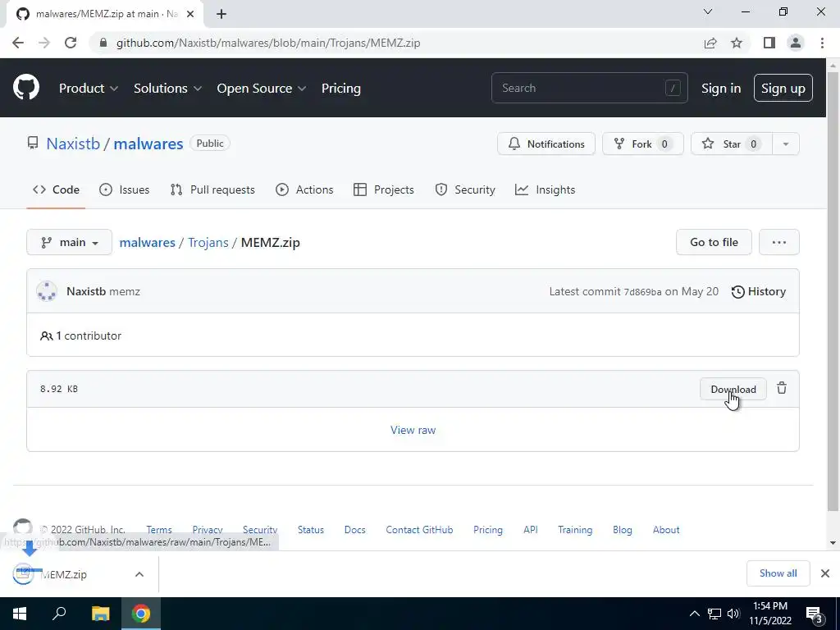Fork the repository
Viewport: 840px width, 630px height.
click(x=643, y=144)
